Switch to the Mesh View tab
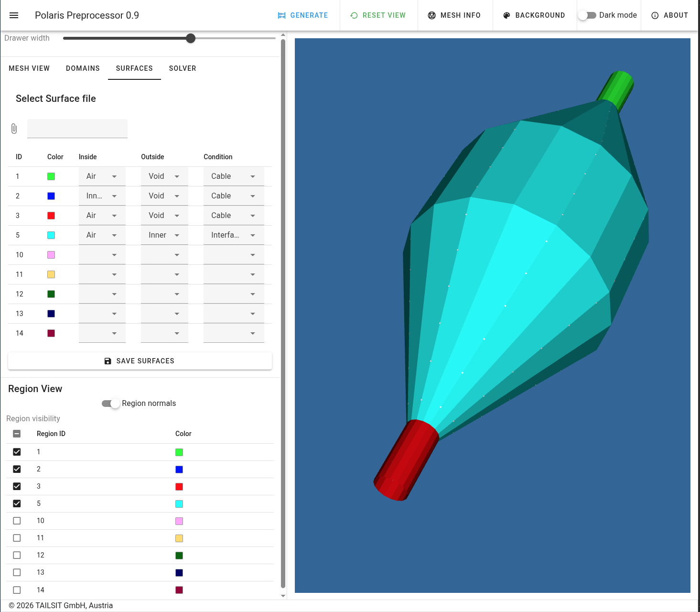700x612 pixels. [29, 68]
